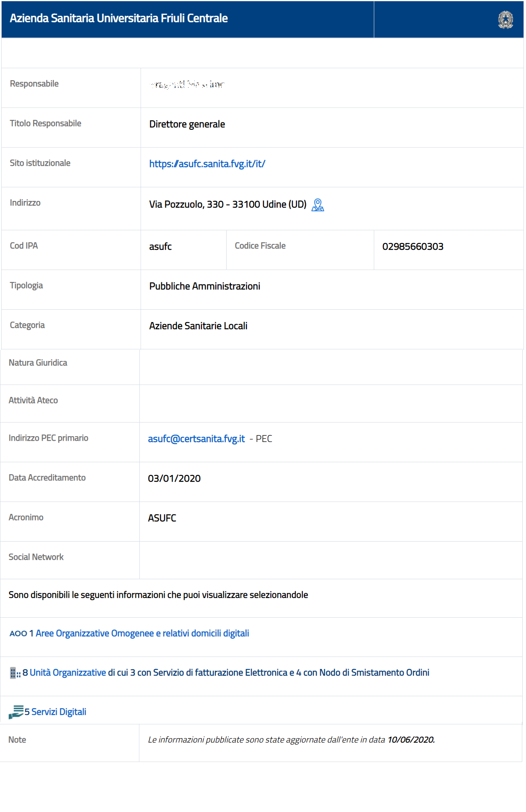Click the ASUFC acronym value
The image size is (526, 812).
(162, 518)
